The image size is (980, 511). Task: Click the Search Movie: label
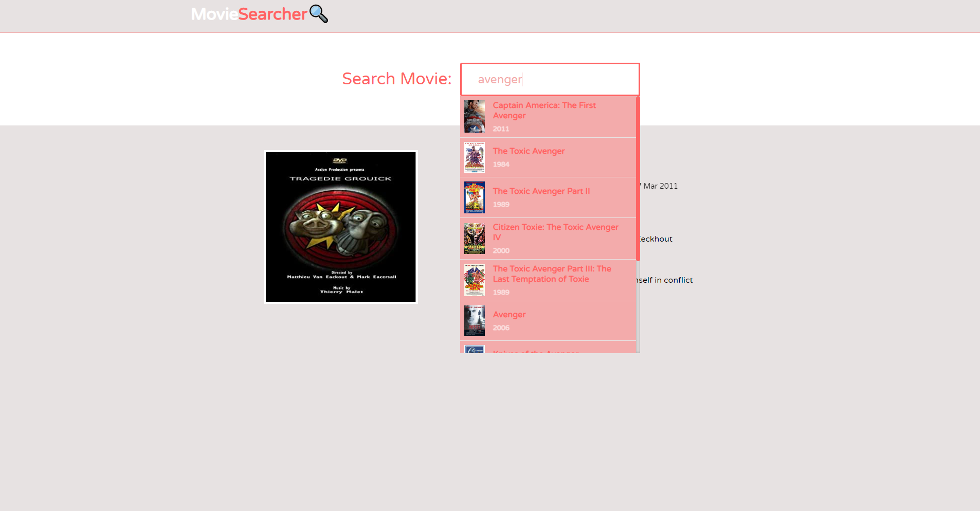tap(396, 79)
